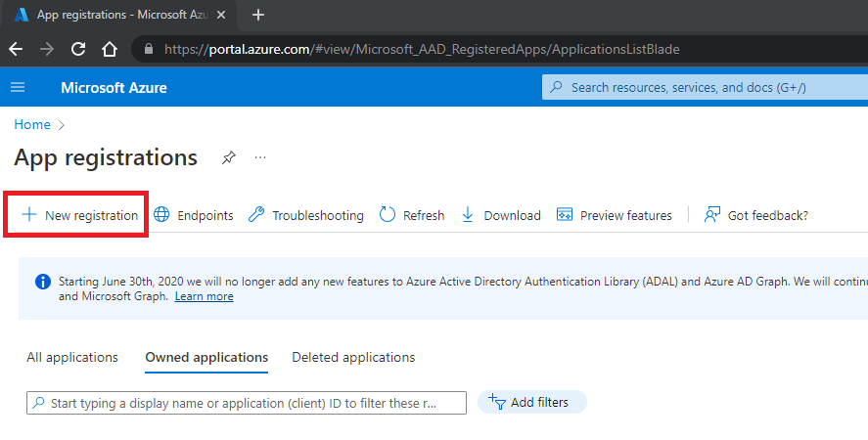Focus the Search resources, services, and docs box
Image resolution: width=868 pixels, height=440 pixels.
tap(705, 87)
